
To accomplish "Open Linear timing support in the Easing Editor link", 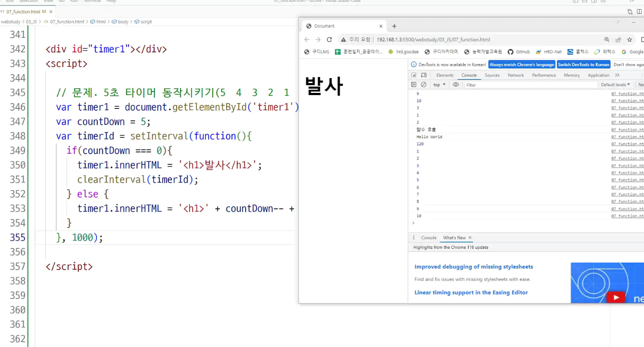I will point(471,292).
